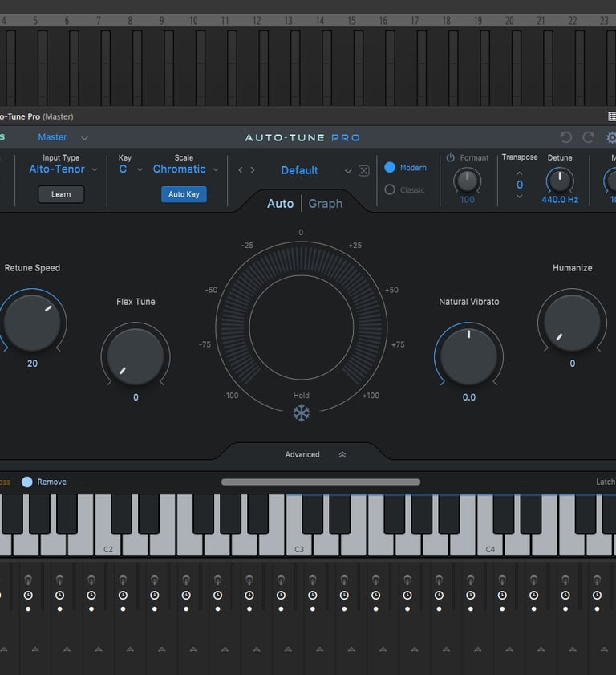Increase Transpose with the up chevron
The width and height of the screenshot is (616, 675).
coord(520,173)
